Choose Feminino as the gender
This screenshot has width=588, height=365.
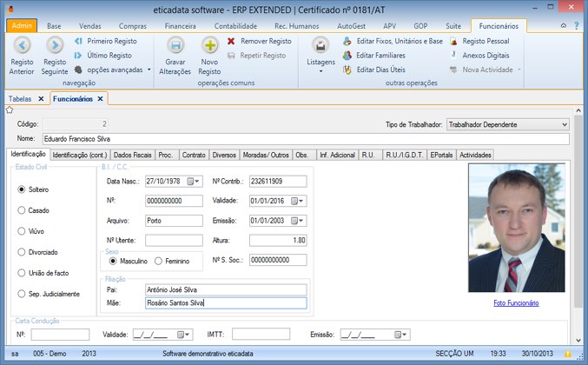click(157, 261)
